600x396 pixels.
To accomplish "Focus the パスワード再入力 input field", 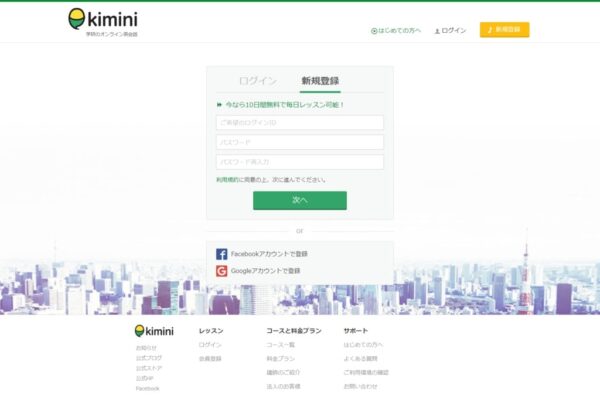I will coord(300,162).
